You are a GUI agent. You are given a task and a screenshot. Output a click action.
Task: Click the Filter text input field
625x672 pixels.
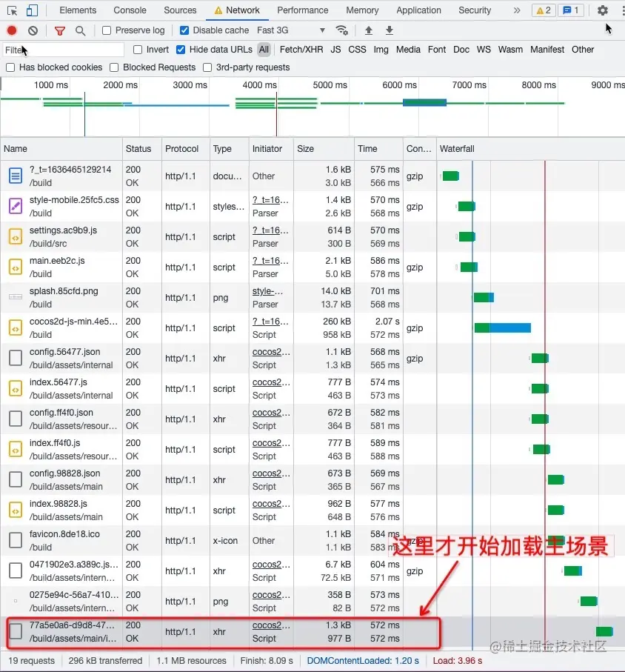[x=64, y=50]
